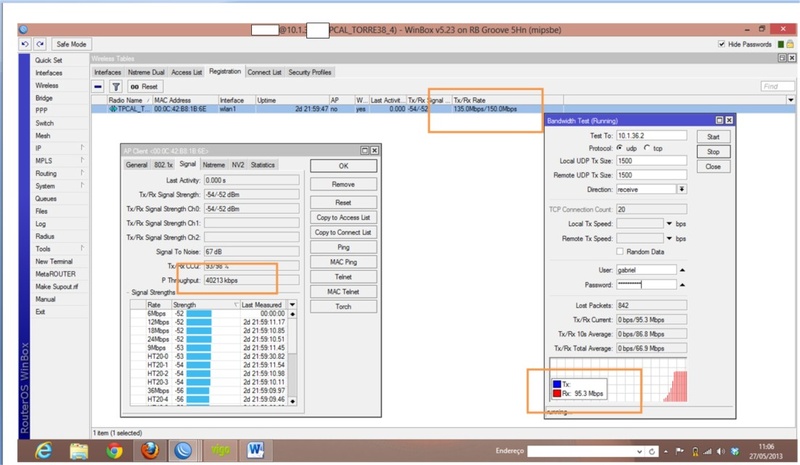Open Internet Explorer from the taskbar

coord(44,450)
